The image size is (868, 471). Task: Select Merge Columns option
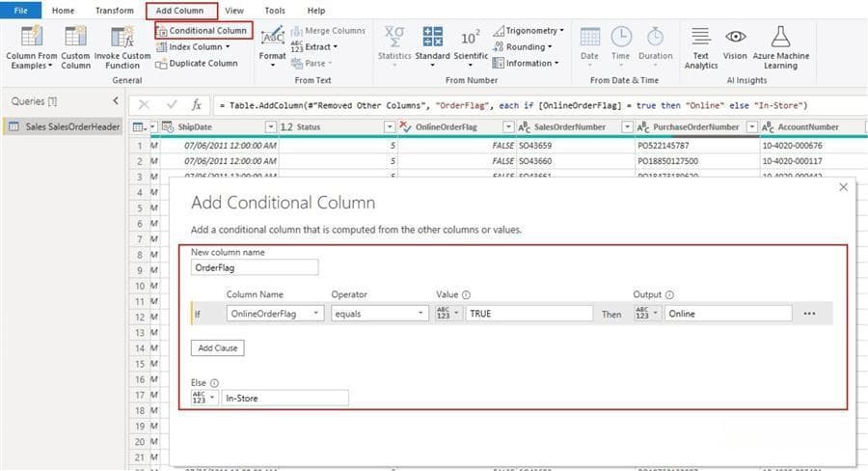[328, 31]
